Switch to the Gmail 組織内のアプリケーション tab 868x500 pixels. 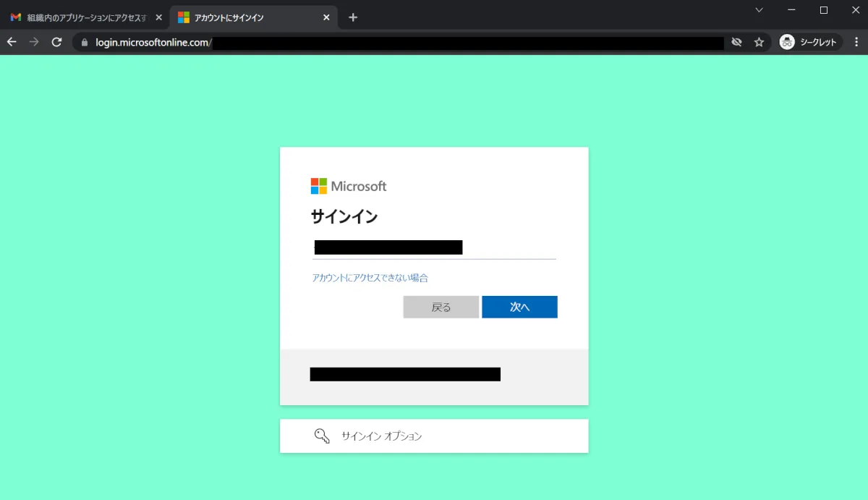tap(85, 17)
